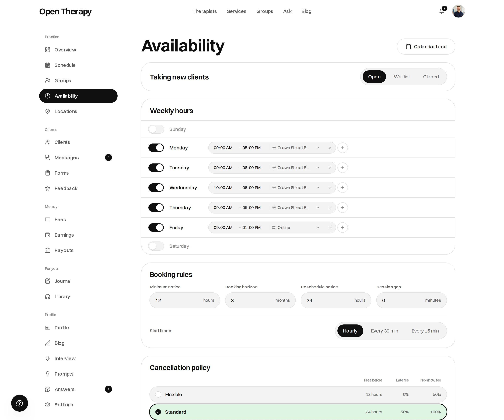
Task: Click the Feedback star icon in sidebar
Action: pyautogui.click(x=48, y=188)
